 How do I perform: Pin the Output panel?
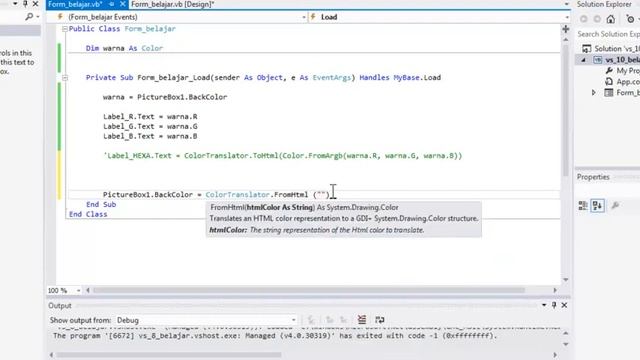coord(554,305)
